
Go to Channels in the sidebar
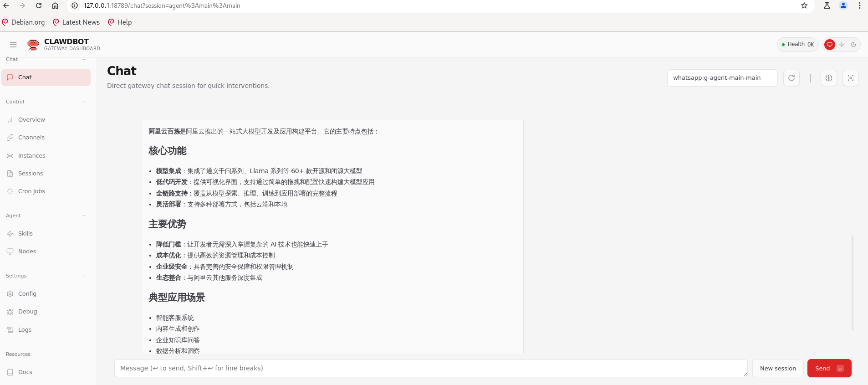click(x=46, y=138)
